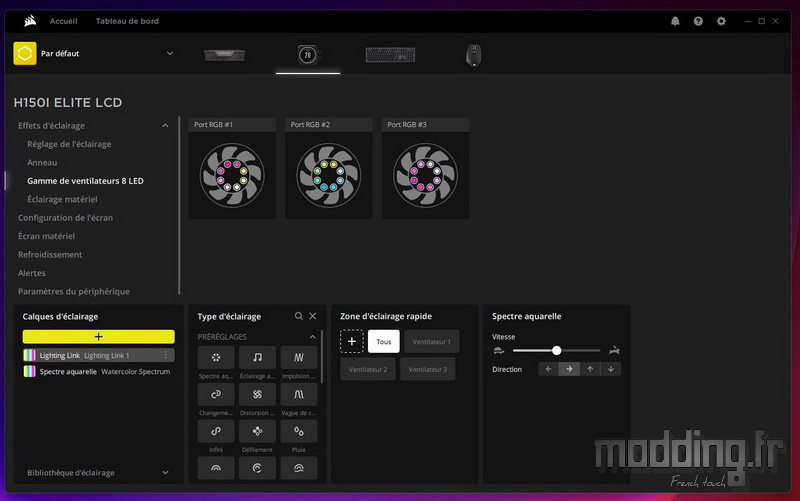Click the slow turtle speed icon
Viewport: 800px width, 501px height.
[498, 350]
